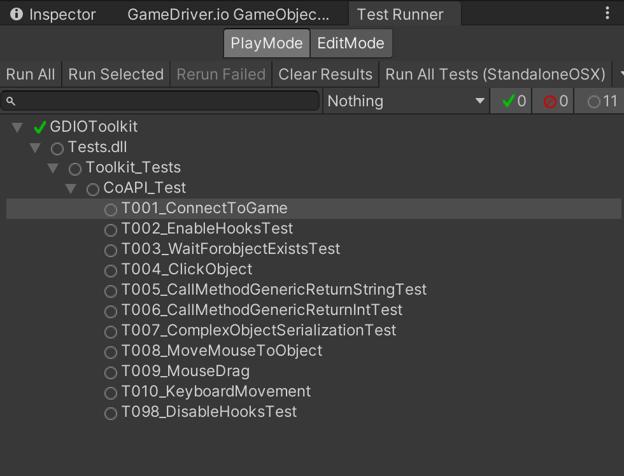
Task: Click the status circle beside T098_DisableHooksTest
Action: (111, 413)
